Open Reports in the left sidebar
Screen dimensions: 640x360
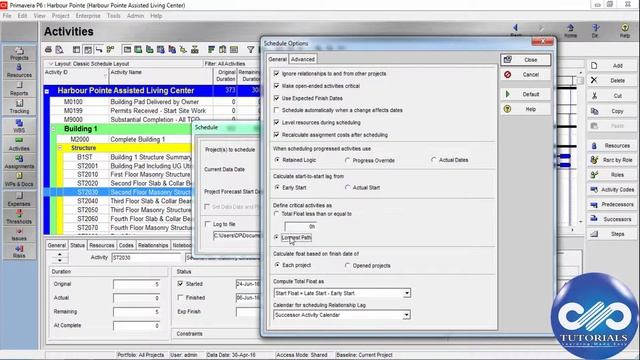click(19, 89)
